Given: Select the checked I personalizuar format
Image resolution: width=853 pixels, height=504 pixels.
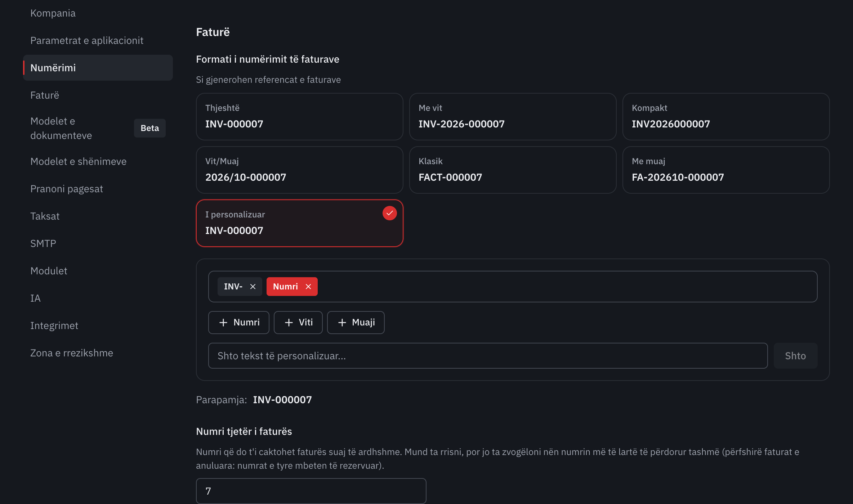Looking at the screenshot, I should point(299,223).
